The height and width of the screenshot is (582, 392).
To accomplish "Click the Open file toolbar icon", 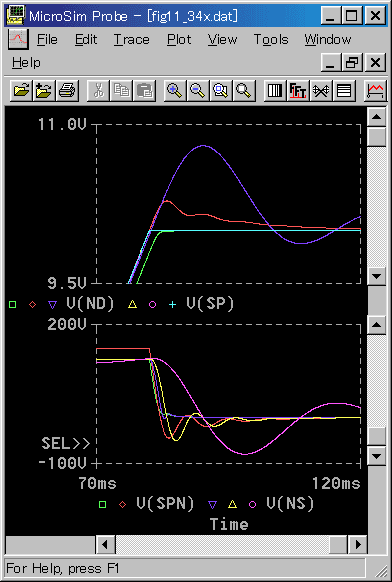I will 21,90.
